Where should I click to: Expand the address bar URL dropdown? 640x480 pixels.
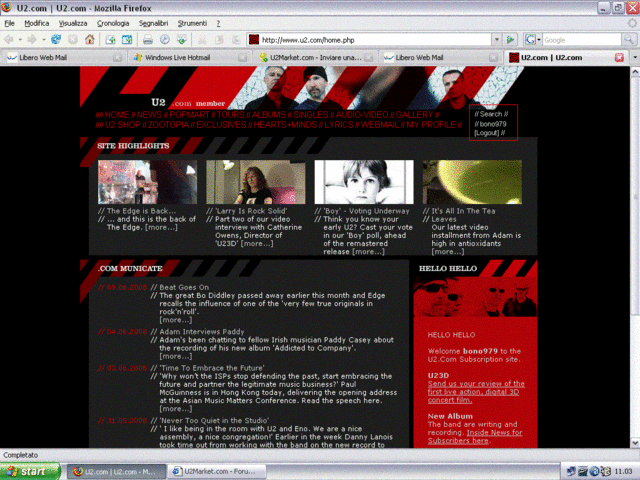[x=496, y=40]
